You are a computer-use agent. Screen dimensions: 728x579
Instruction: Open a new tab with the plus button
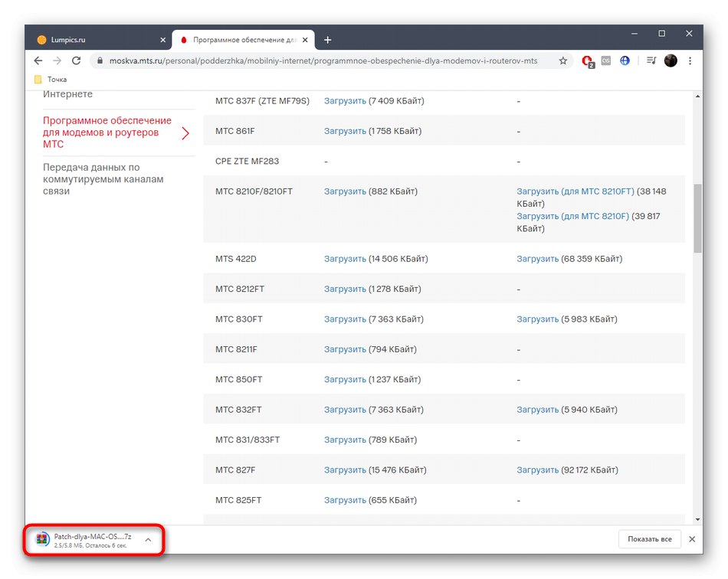pyautogui.click(x=327, y=40)
